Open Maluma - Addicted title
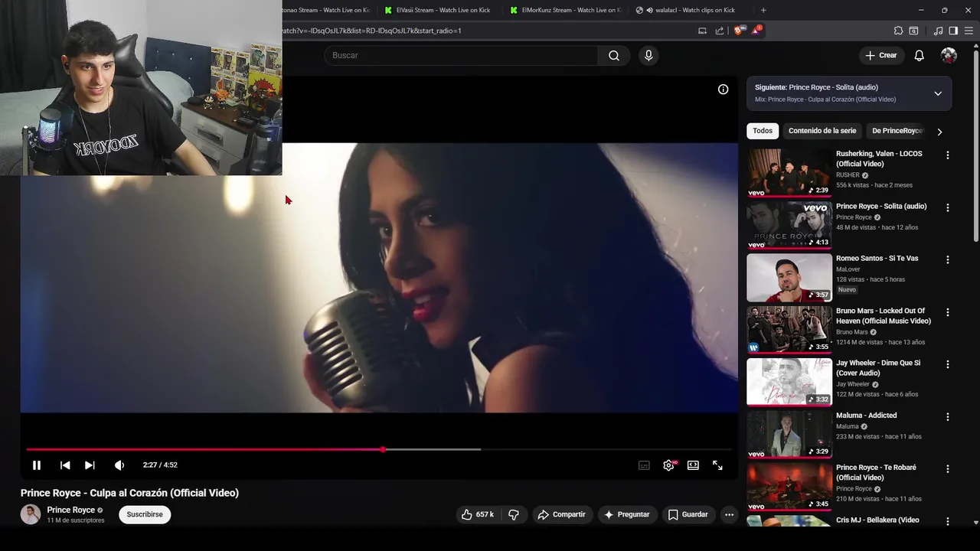This screenshot has height=551, width=980. click(866, 416)
